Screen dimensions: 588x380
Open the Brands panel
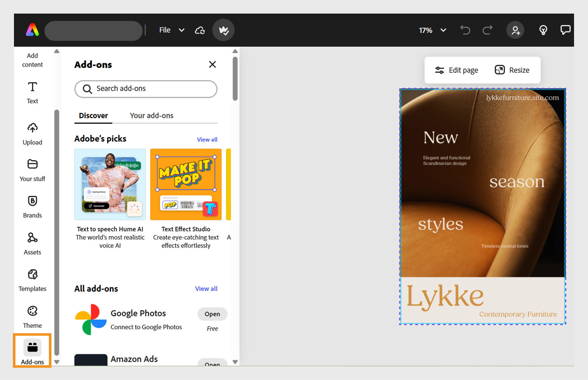click(x=32, y=206)
